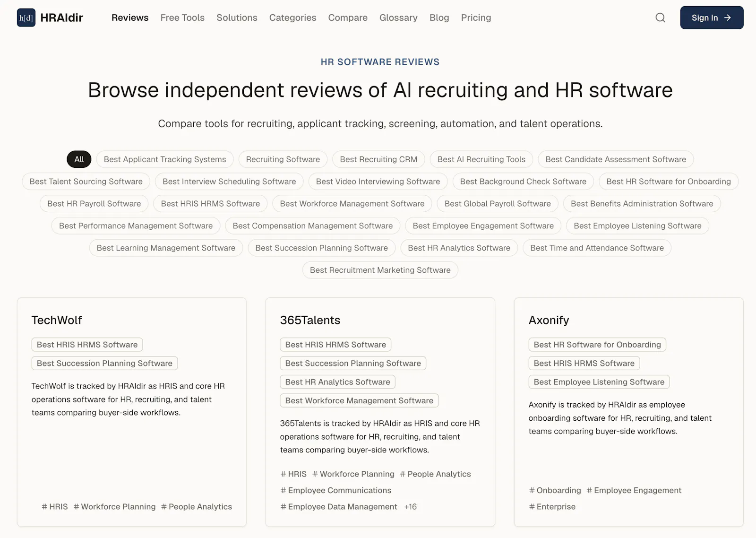Click 365Talents' #Employee Communications hashtag

tap(336, 490)
